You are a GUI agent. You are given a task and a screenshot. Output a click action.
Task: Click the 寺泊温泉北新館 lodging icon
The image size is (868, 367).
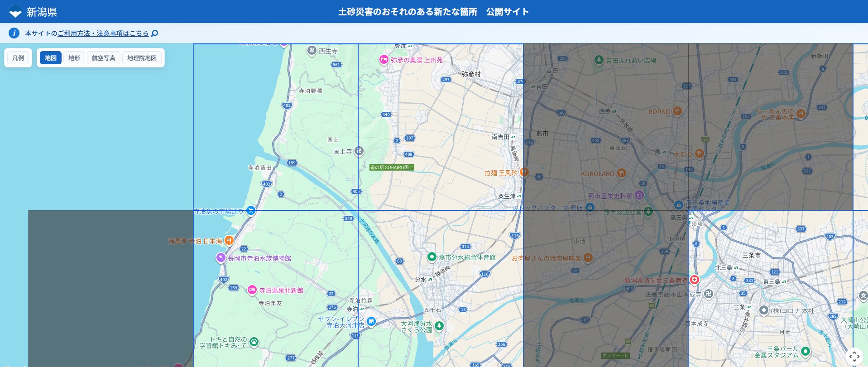tap(252, 290)
